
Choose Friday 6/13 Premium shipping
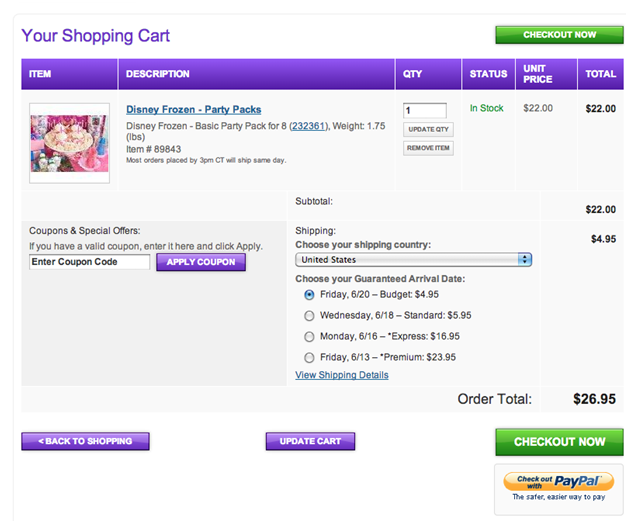click(309, 358)
